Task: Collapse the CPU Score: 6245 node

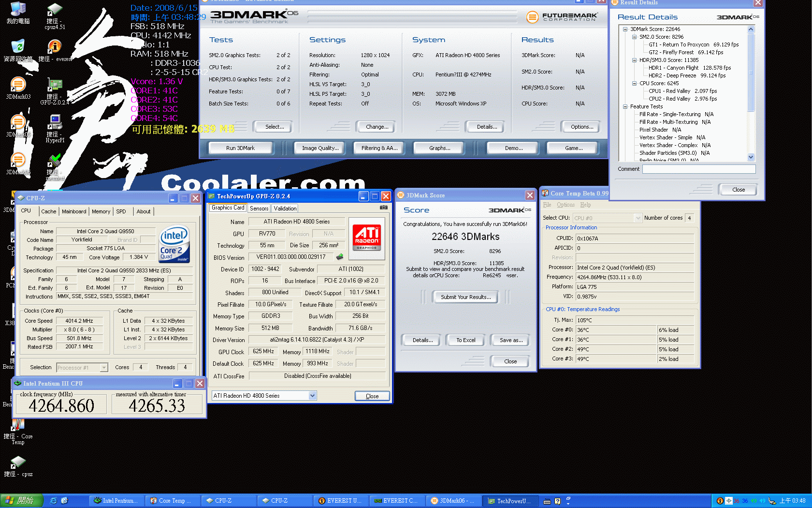Action: tap(634, 83)
